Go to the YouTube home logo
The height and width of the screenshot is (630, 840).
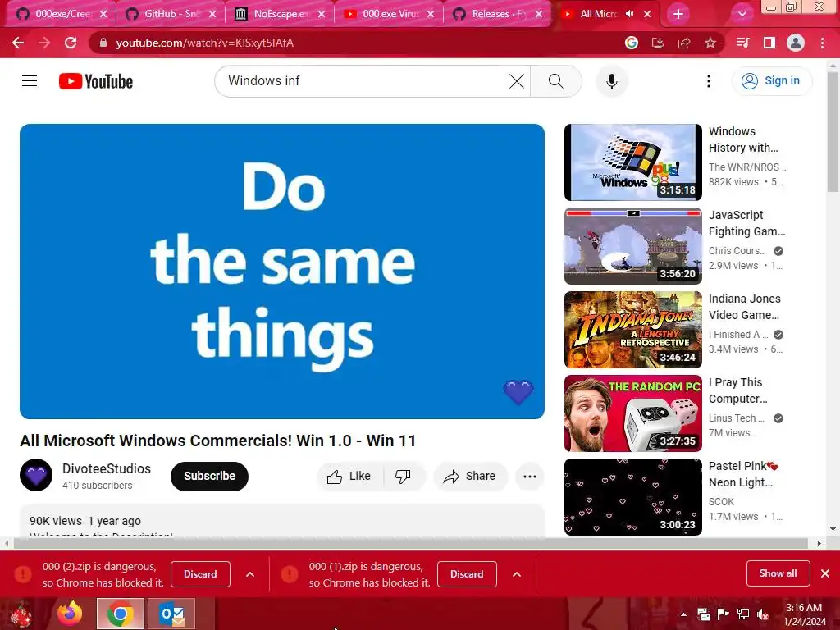[96, 81]
